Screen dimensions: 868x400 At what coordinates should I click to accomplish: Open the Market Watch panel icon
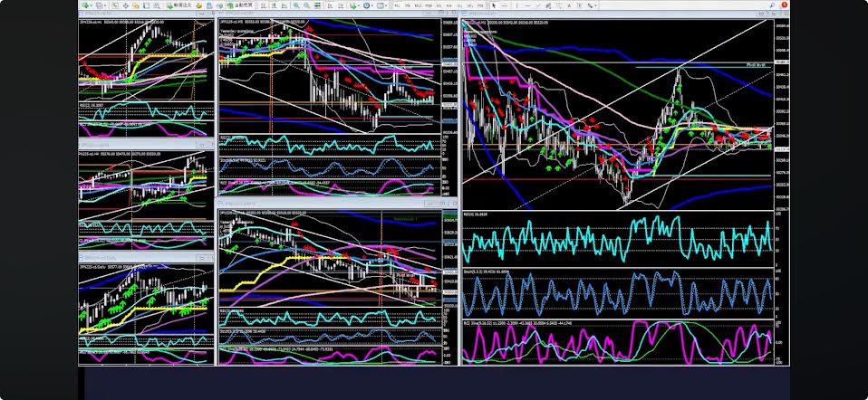(x=115, y=5)
